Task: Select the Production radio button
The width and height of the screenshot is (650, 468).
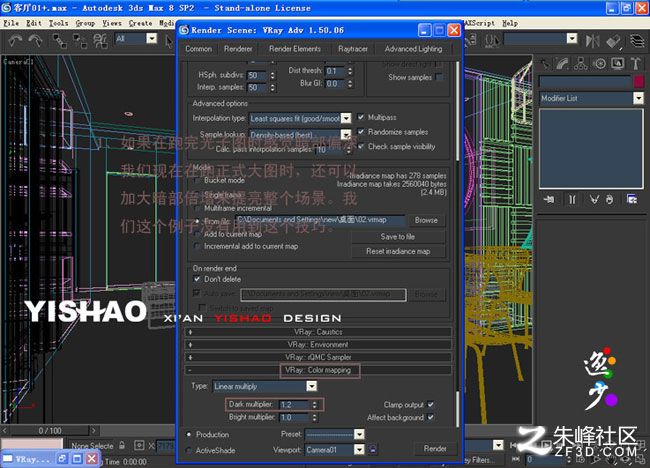Action: pyautogui.click(x=189, y=434)
